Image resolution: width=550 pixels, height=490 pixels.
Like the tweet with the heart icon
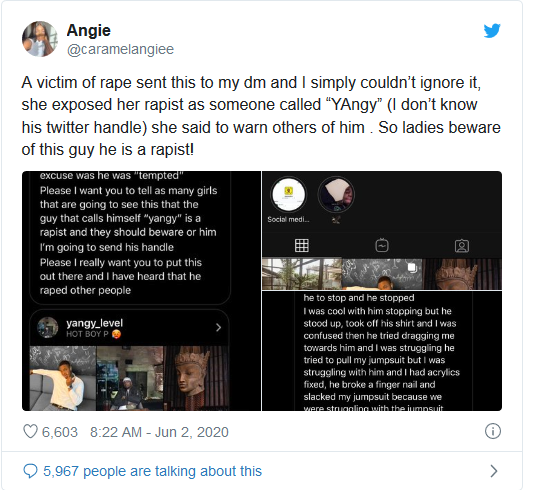(30, 431)
